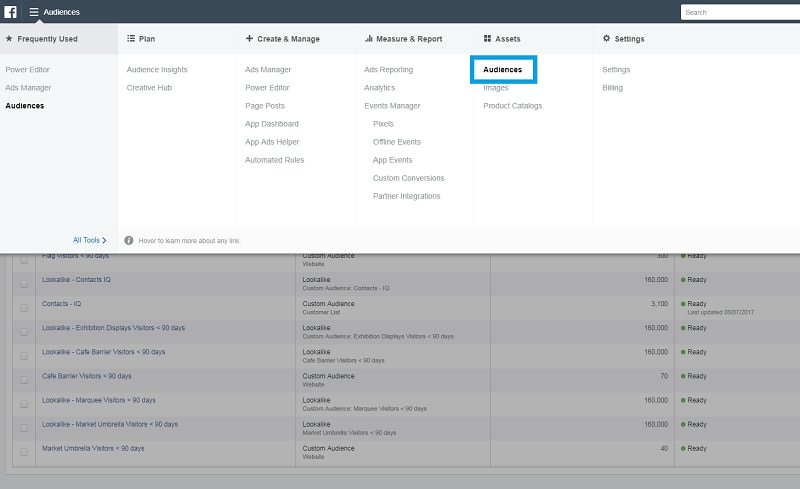800x489 pixels.
Task: Click the chevron arrow next to All Tools
Action: click(x=104, y=240)
